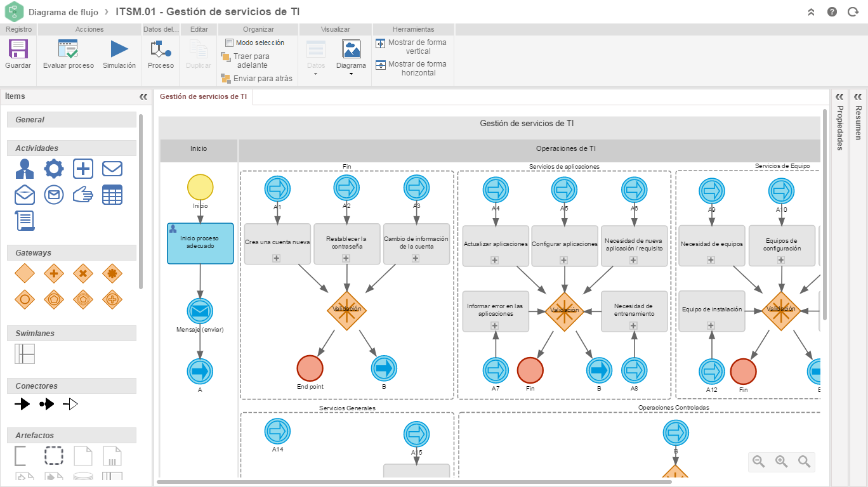Click the Operaciones de TI lane header

pos(530,150)
